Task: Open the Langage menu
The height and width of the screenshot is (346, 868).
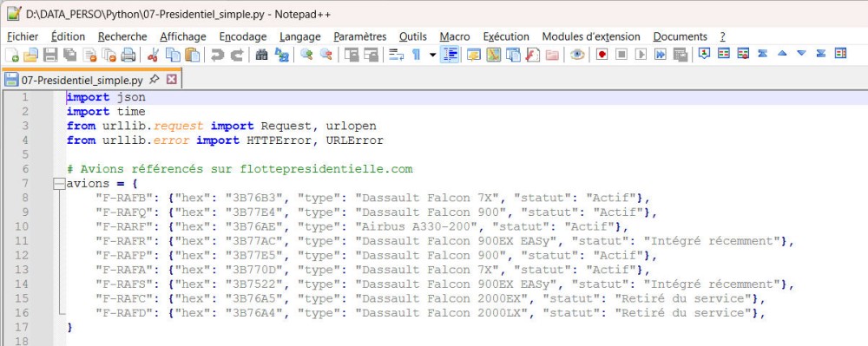Action: tap(300, 36)
